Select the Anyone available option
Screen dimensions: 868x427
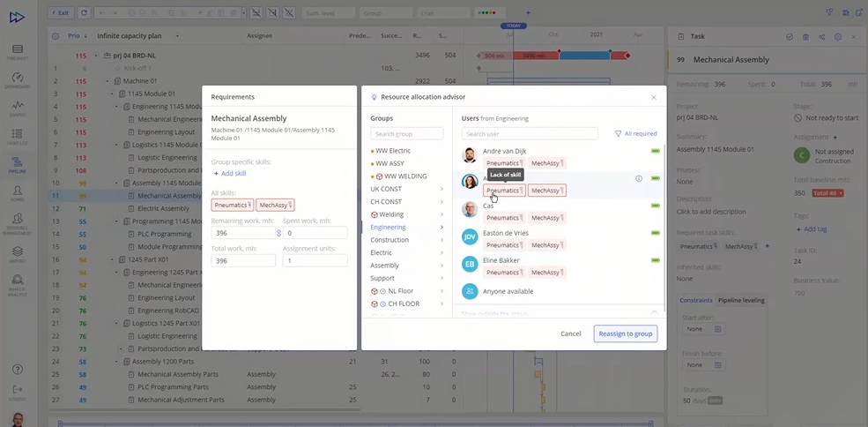pos(508,291)
